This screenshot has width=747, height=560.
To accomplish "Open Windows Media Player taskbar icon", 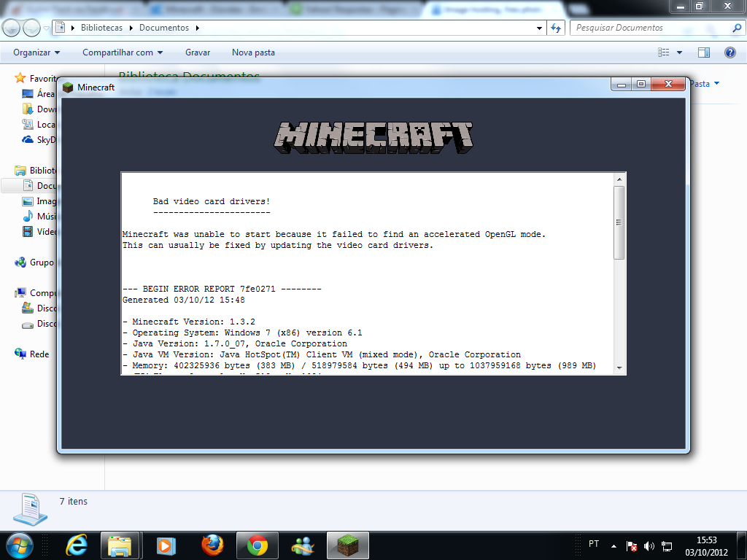I will pyautogui.click(x=166, y=545).
